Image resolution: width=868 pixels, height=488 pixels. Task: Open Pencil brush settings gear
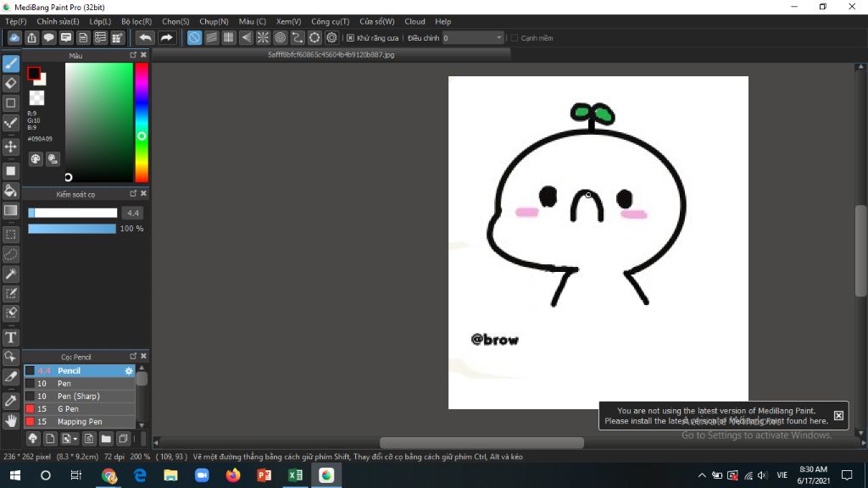point(129,371)
